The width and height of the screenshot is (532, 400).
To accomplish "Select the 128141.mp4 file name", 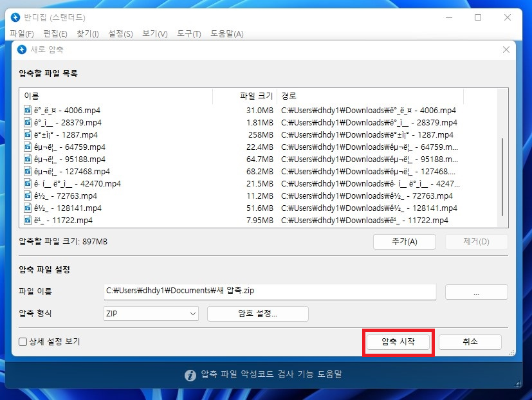I will pos(68,208).
